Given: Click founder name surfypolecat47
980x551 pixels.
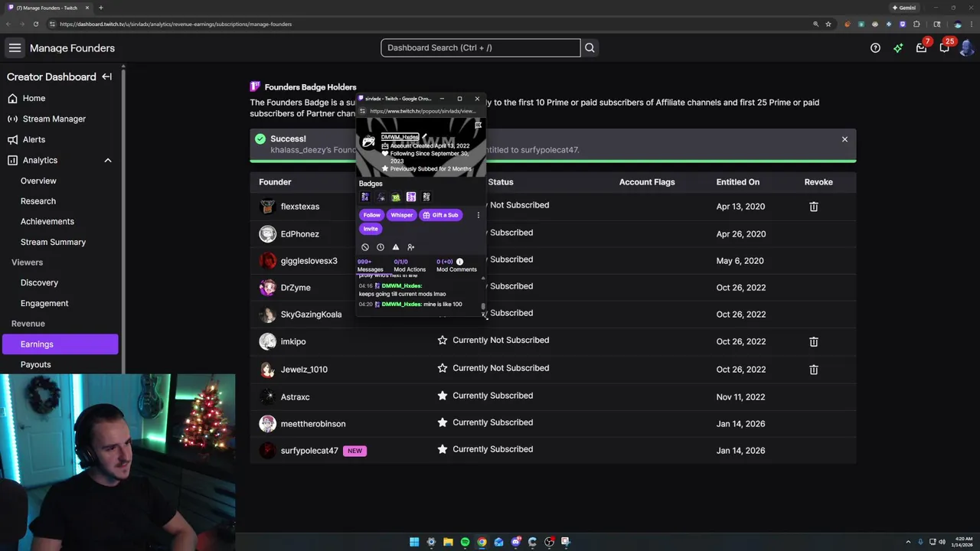Looking at the screenshot, I should 309,451.
